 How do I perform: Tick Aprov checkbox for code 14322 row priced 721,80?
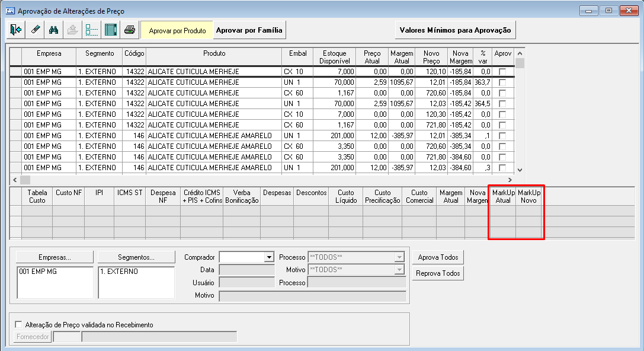502,125
